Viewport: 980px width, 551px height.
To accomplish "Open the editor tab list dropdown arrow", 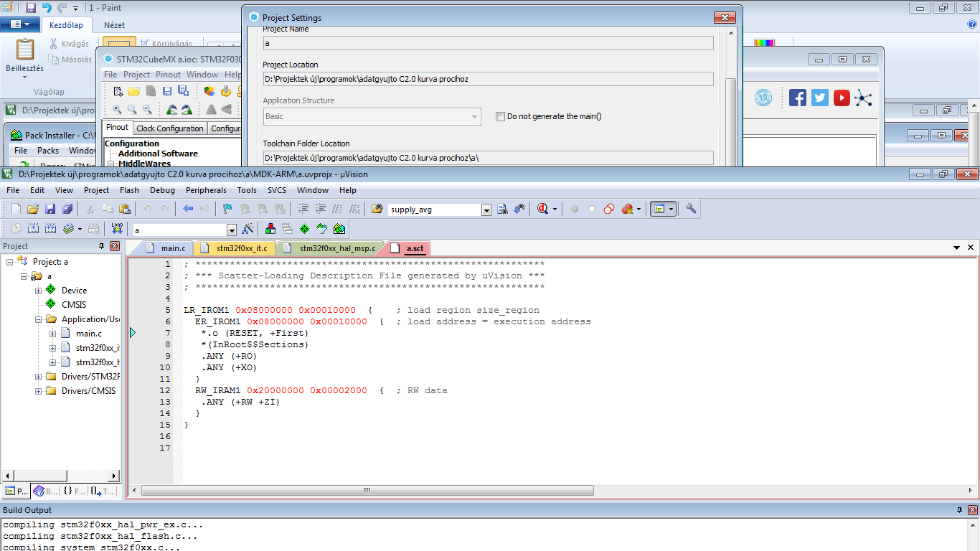I will tap(956, 248).
